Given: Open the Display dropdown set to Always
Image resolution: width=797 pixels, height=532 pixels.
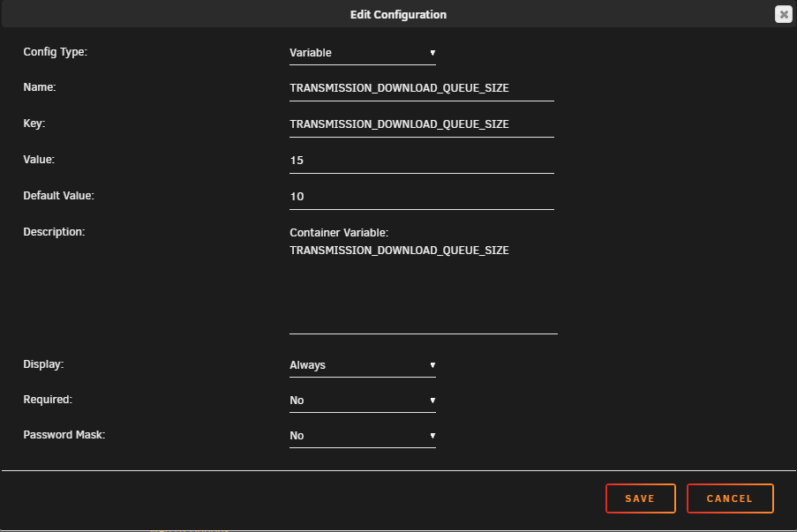Looking at the screenshot, I should pos(363,365).
